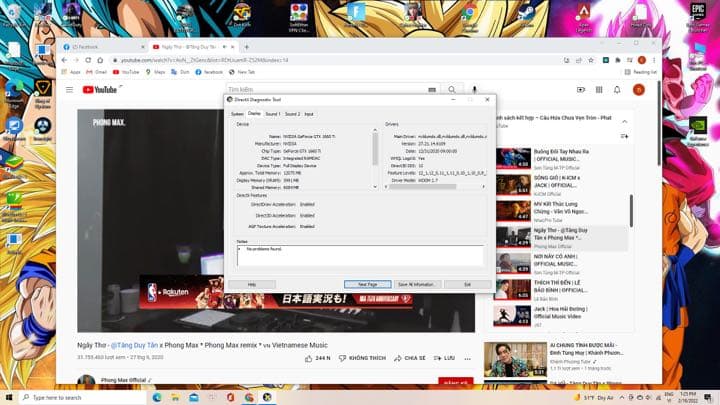Click the Exit button in DirectX dialog
The width and height of the screenshot is (720, 405).
[466, 284]
